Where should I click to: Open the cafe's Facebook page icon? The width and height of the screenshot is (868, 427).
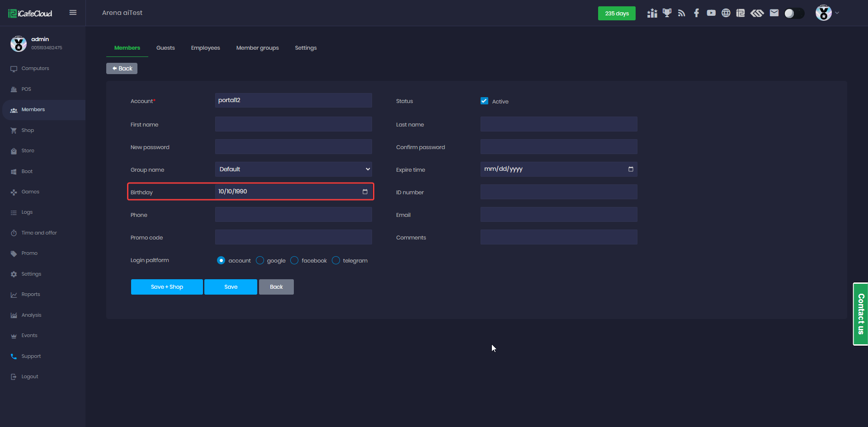click(696, 13)
